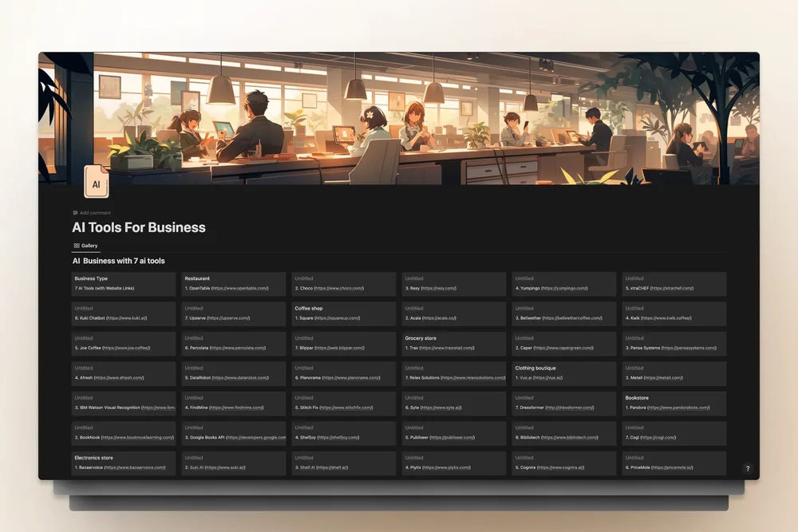This screenshot has height=532, width=798.
Task: Open the 3. Google Books API card
Action: tap(234, 434)
